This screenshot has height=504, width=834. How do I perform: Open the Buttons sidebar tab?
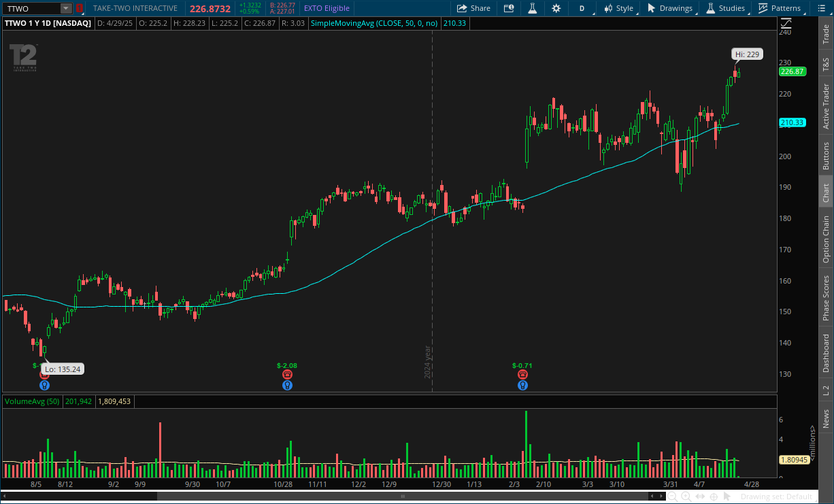[x=826, y=155]
